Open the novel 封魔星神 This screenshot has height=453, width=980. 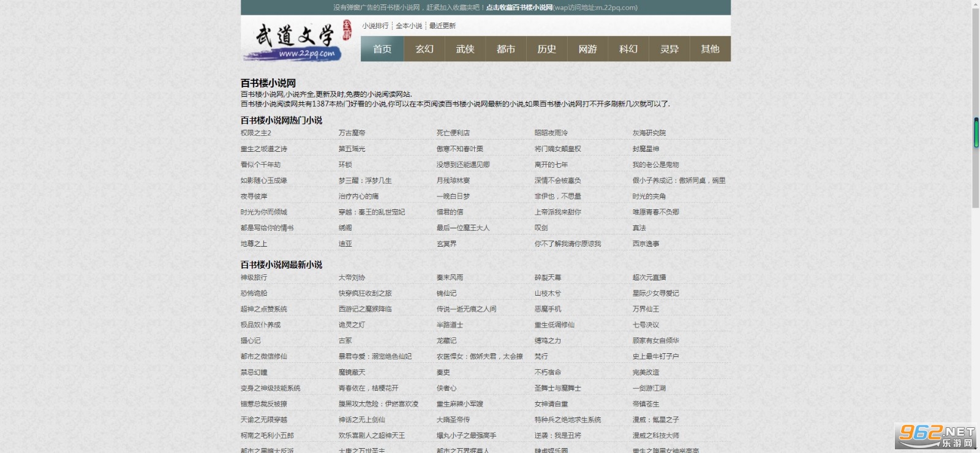point(646,149)
